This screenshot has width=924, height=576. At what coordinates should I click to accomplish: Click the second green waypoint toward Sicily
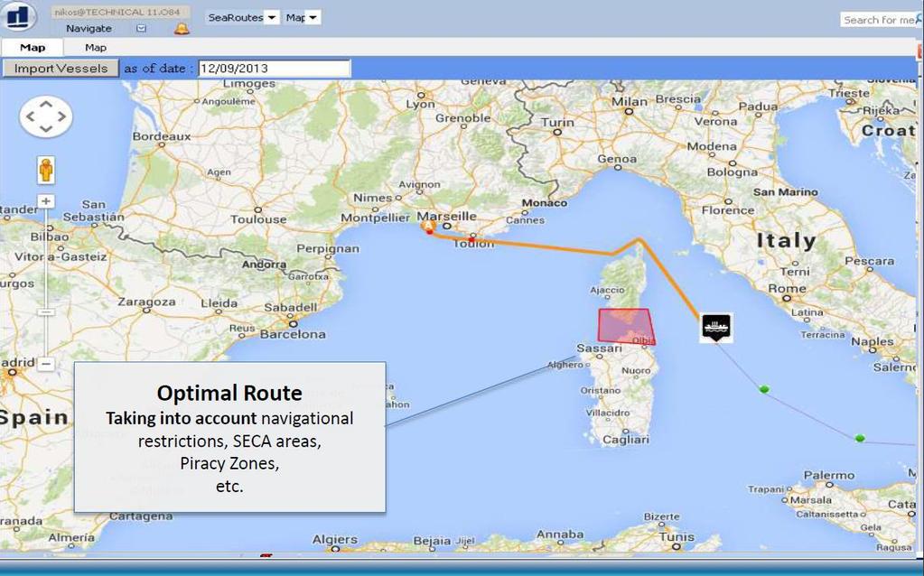pyautogui.click(x=860, y=438)
